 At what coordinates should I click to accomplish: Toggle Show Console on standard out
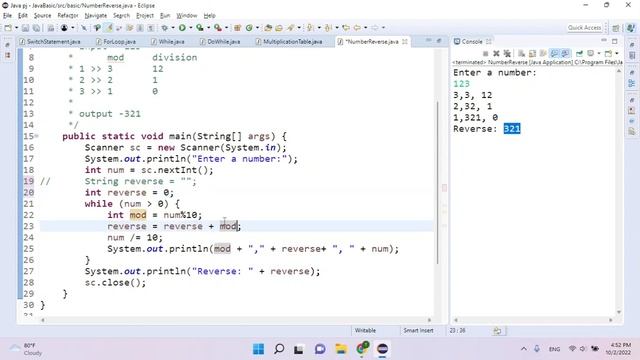pos(554,53)
